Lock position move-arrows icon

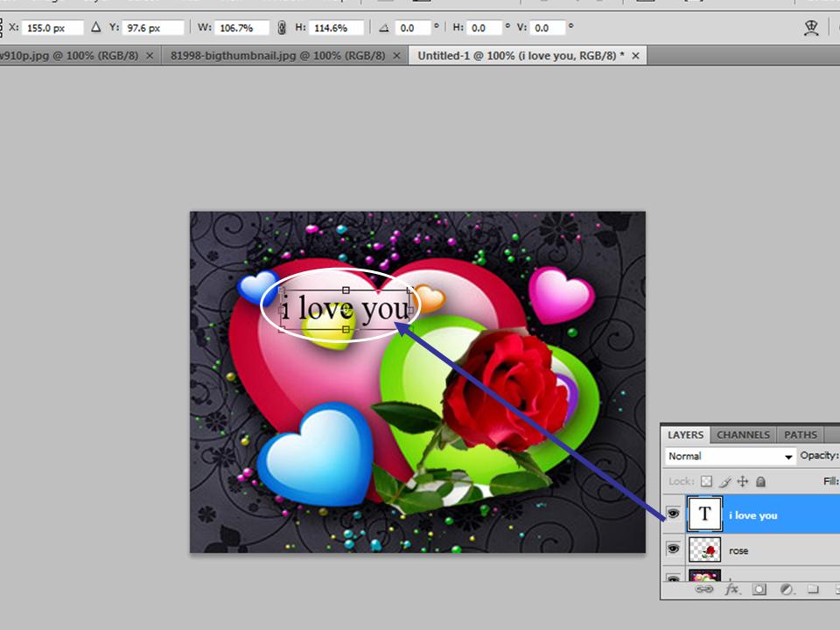(x=743, y=481)
